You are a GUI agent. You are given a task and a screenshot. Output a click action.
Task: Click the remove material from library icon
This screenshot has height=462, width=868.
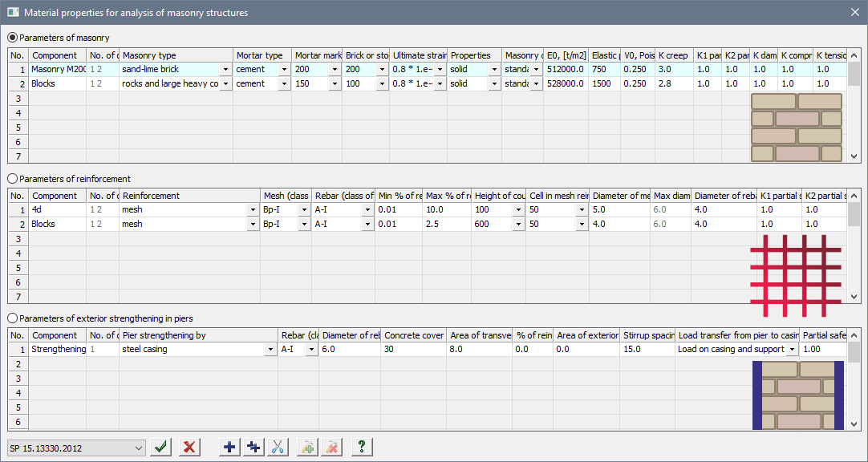point(331,447)
